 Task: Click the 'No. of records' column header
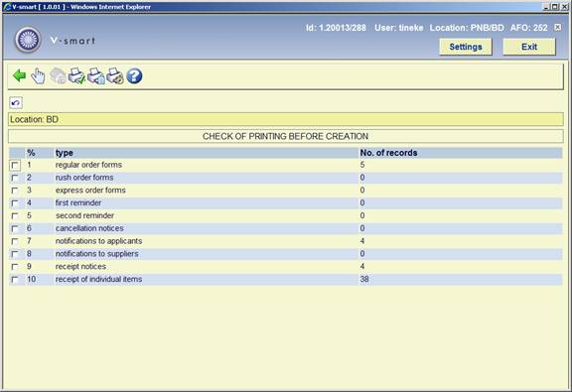(x=388, y=153)
